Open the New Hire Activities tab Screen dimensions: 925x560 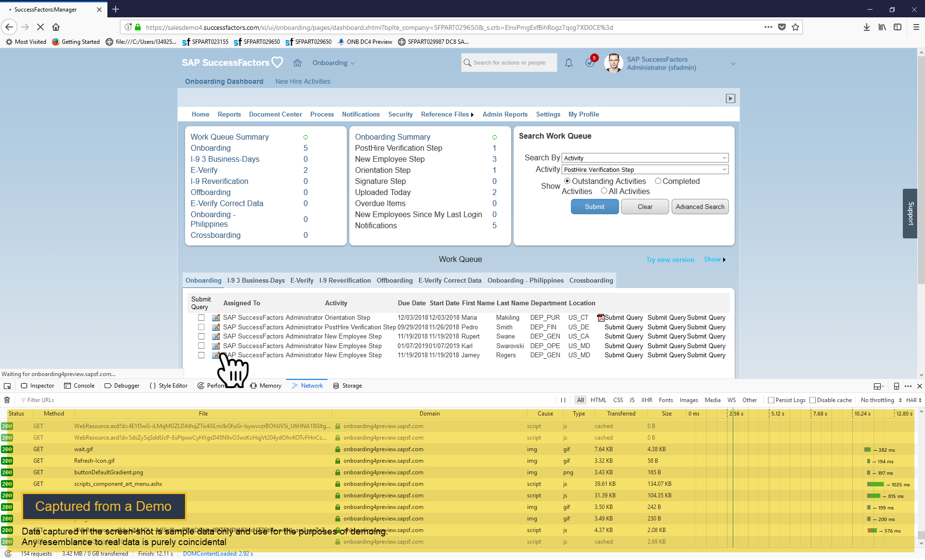click(x=303, y=82)
